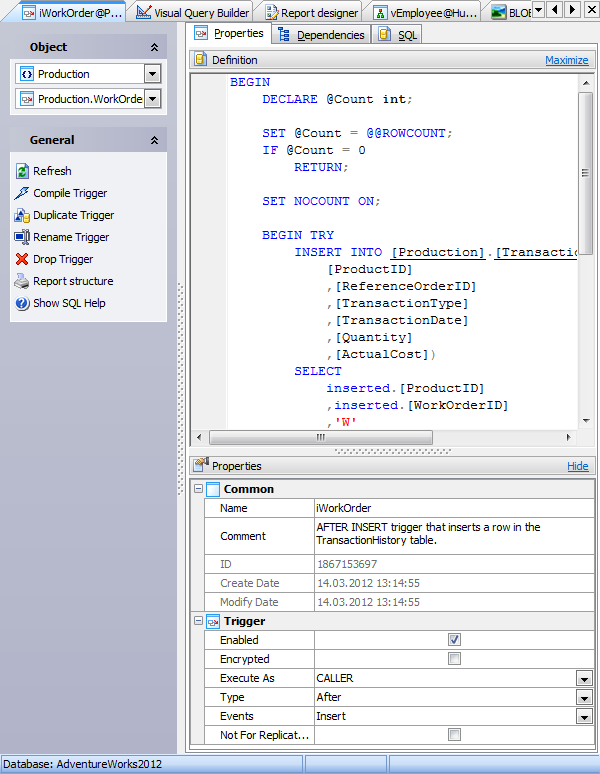Click the Name field iWorkOrder

coord(454,508)
